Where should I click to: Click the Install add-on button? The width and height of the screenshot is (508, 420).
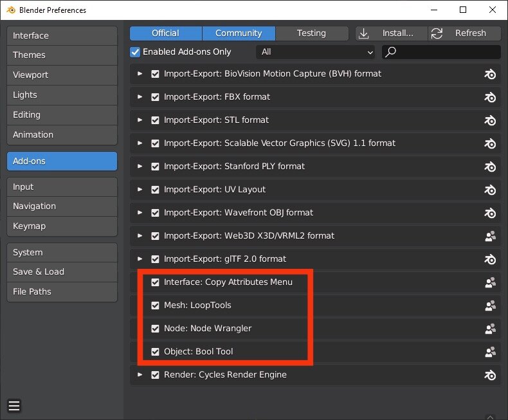392,33
